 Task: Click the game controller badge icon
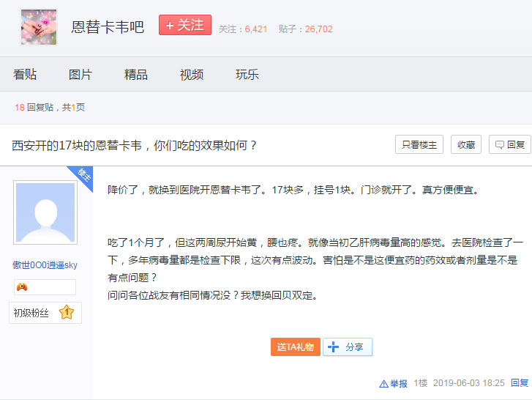[22, 287]
